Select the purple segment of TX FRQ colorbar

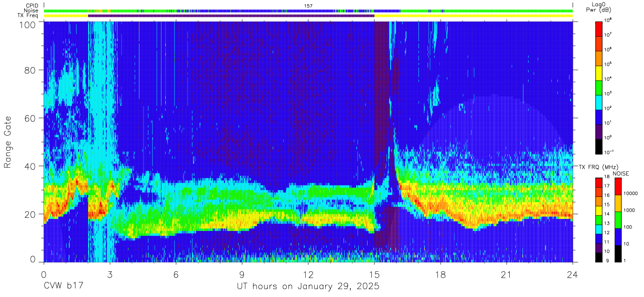(x=598, y=248)
